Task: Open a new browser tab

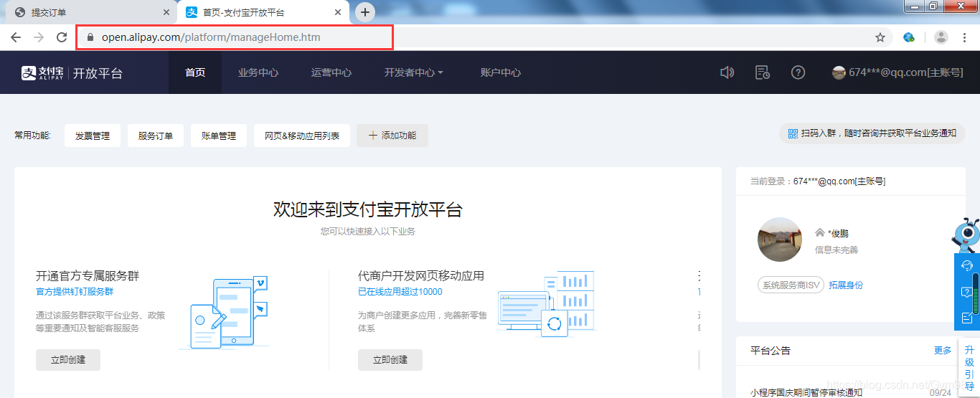Action: 365,12
